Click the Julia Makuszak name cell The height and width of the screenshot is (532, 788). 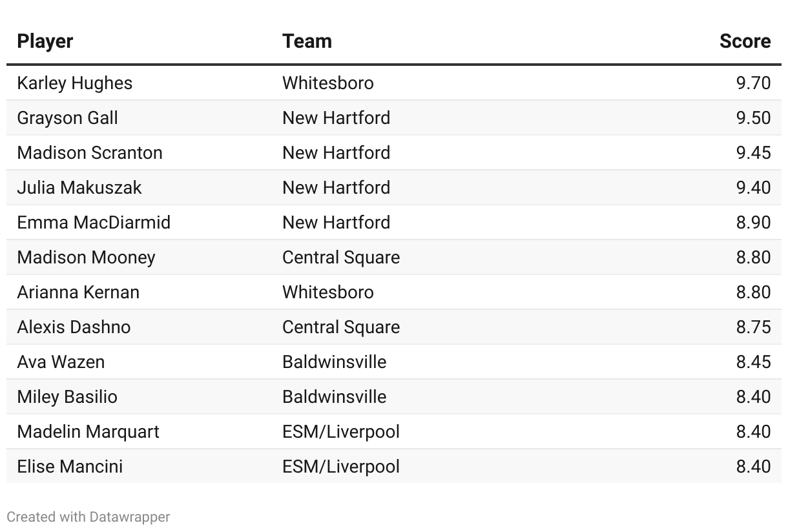(x=79, y=188)
